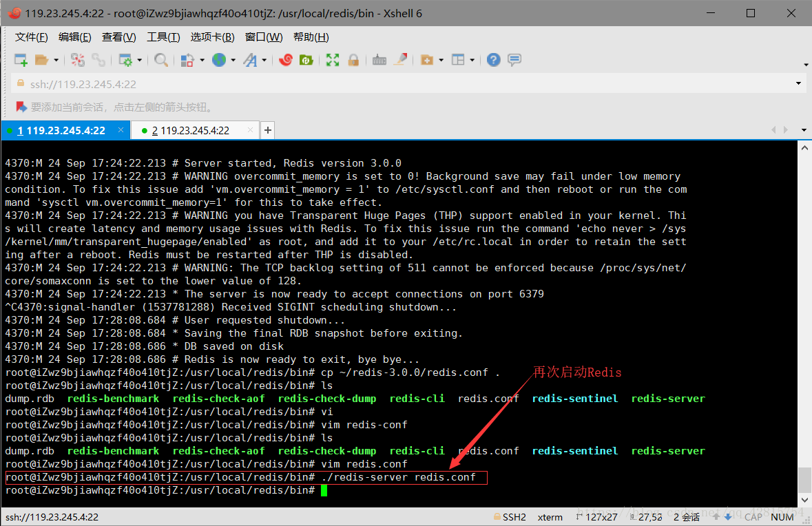The image size is (812, 526).
Task: Open the 查看(V) menu
Action: click(x=118, y=37)
